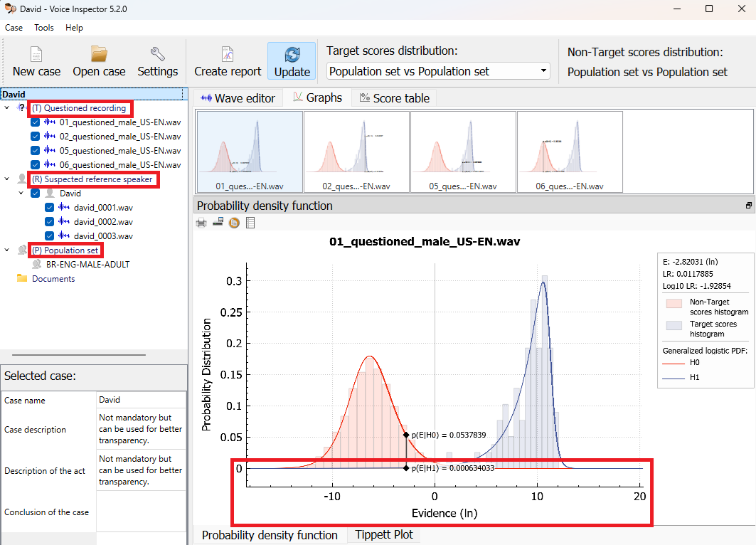Image resolution: width=756 pixels, height=545 pixels.
Task: Uncheck the David speaker checkbox
Action: pos(35,194)
